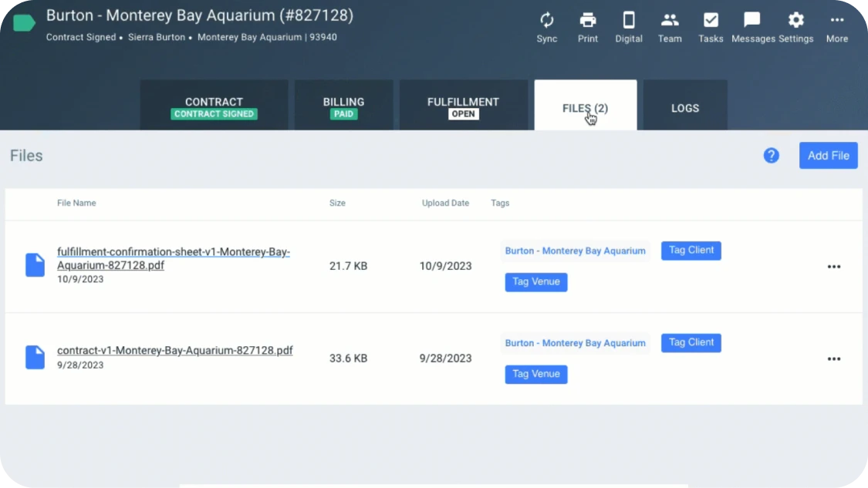Image resolution: width=868 pixels, height=488 pixels.
Task: Click the Sync icon
Action: coord(546,21)
